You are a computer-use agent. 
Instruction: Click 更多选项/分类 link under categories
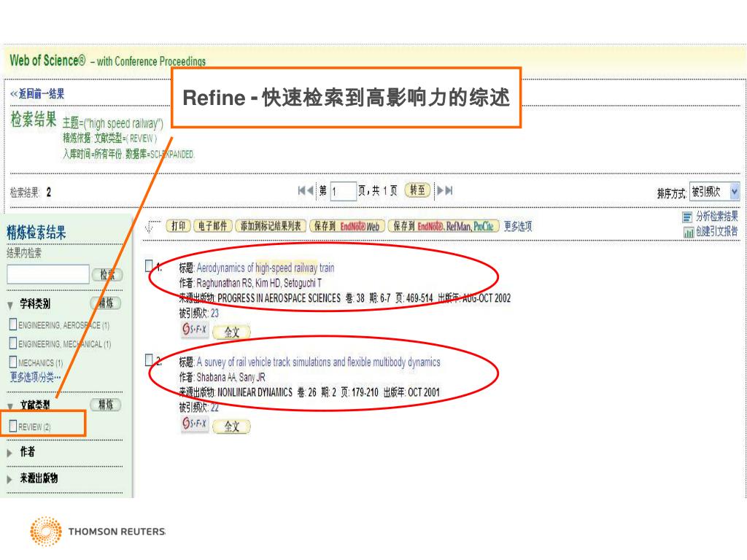coord(36,378)
